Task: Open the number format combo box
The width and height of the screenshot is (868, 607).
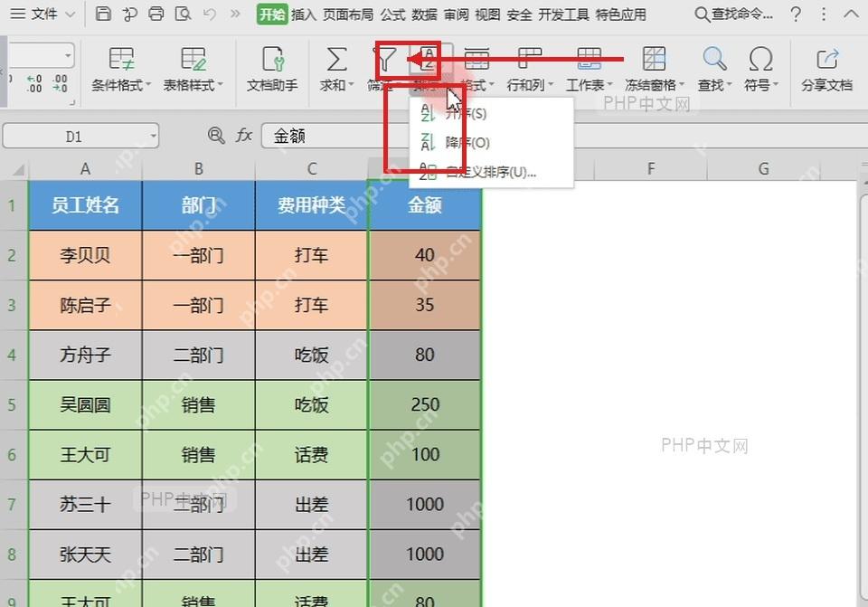Action: [x=41, y=55]
